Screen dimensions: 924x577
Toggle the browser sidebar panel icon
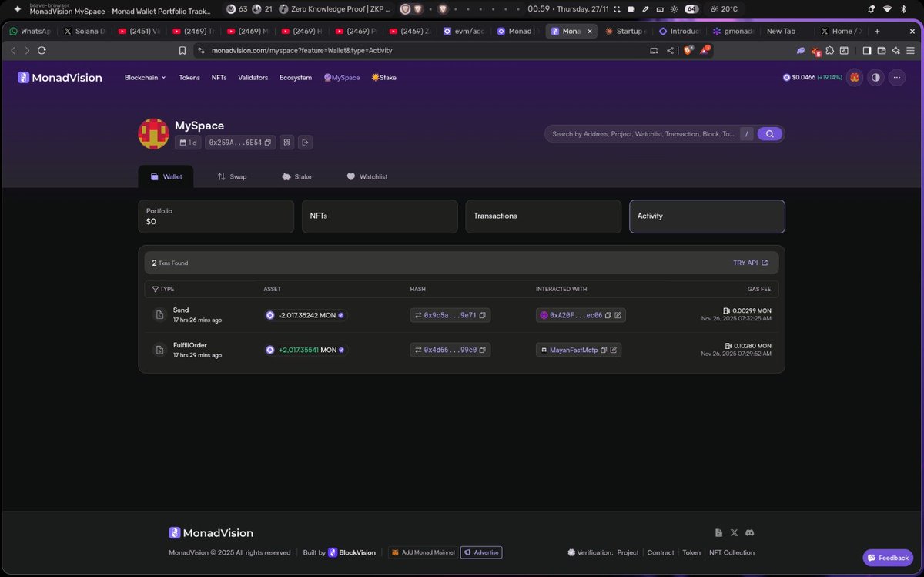point(867,50)
